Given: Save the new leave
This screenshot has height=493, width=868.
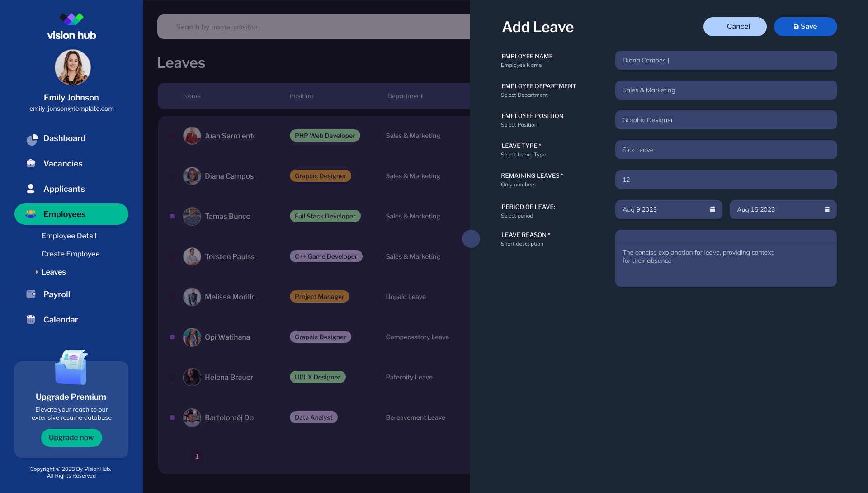Looking at the screenshot, I should (806, 27).
